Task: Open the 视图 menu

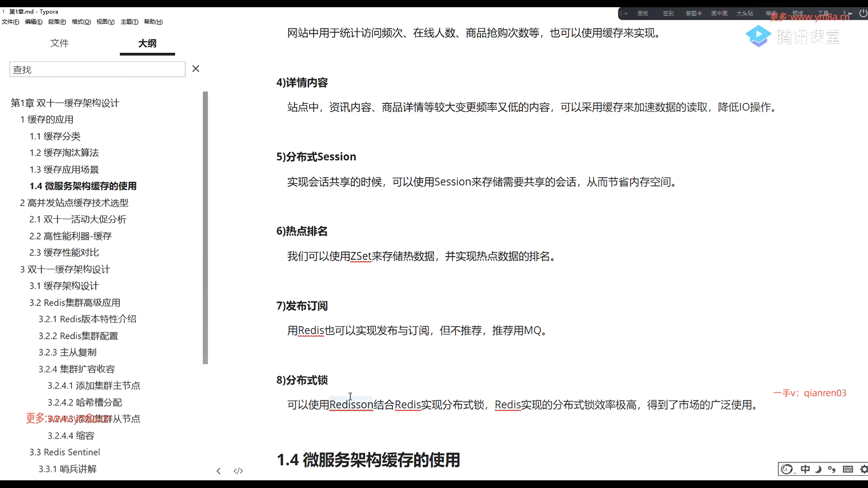Action: (x=105, y=22)
